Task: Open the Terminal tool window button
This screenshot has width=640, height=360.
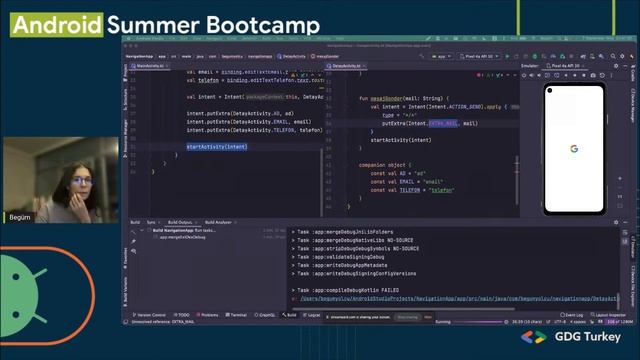Action: click(x=236, y=315)
